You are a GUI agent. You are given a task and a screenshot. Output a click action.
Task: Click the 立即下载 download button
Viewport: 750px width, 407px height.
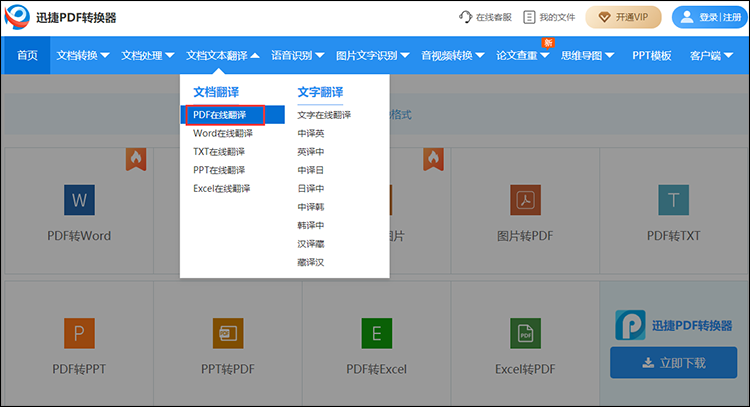click(673, 363)
